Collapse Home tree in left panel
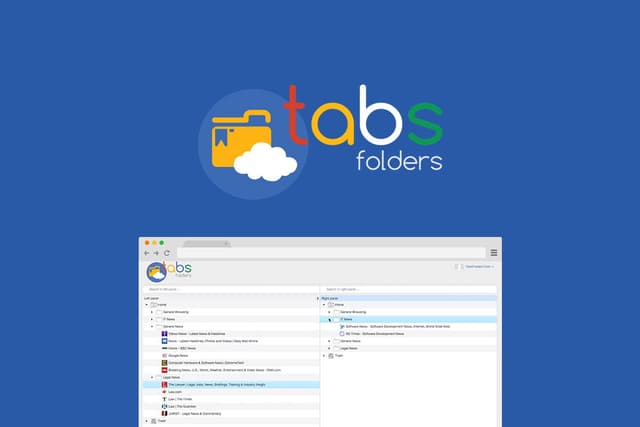The image size is (640, 427). pos(147,305)
